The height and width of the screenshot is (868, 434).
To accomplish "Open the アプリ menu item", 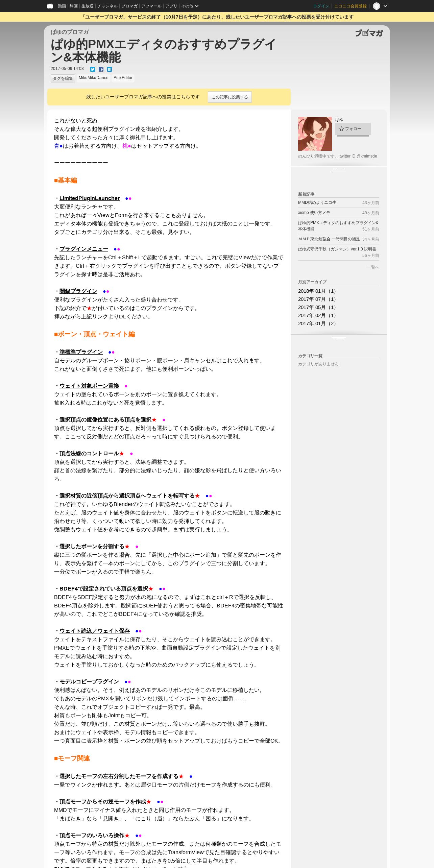I will pyautogui.click(x=171, y=6).
